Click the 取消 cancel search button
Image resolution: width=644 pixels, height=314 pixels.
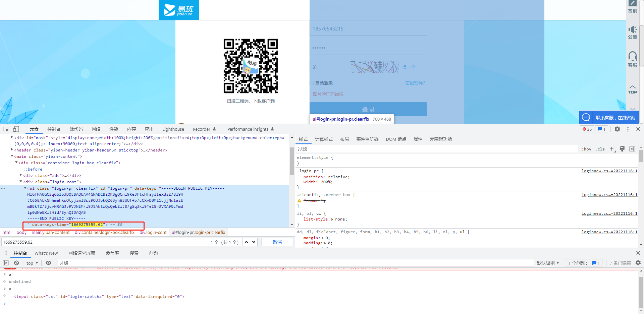pyautogui.click(x=277, y=242)
